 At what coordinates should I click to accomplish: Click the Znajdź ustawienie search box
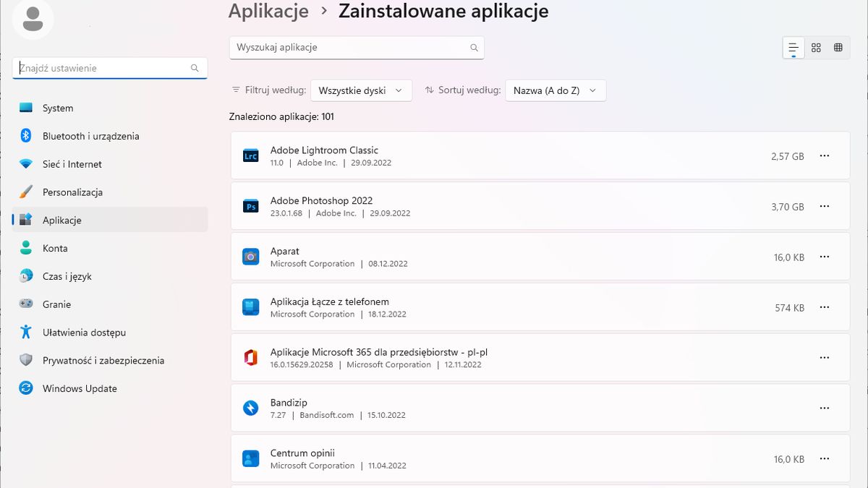pos(109,67)
